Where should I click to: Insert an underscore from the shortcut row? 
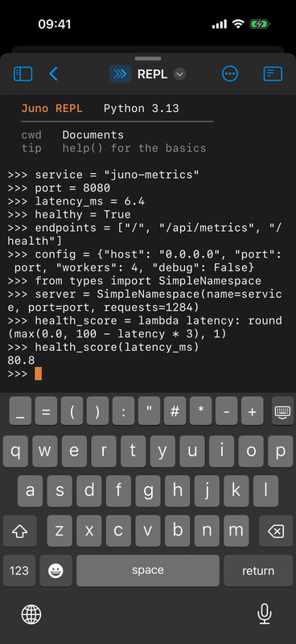[x=20, y=411]
